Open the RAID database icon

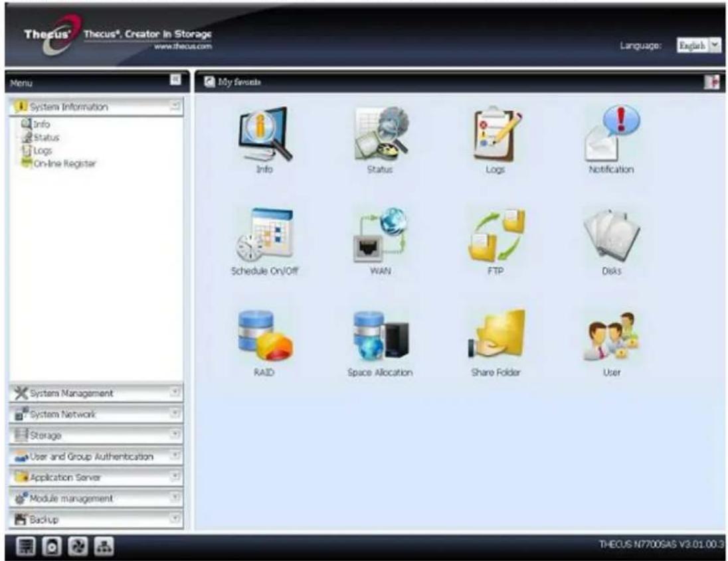(264, 339)
